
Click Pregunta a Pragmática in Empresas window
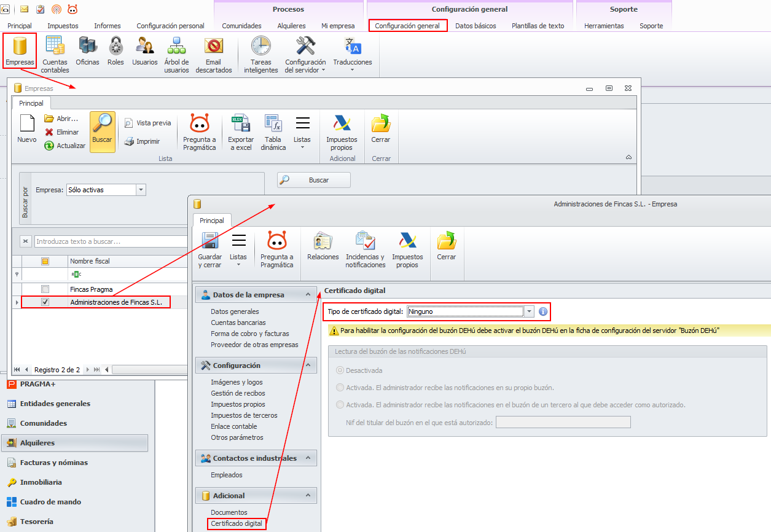(x=200, y=132)
